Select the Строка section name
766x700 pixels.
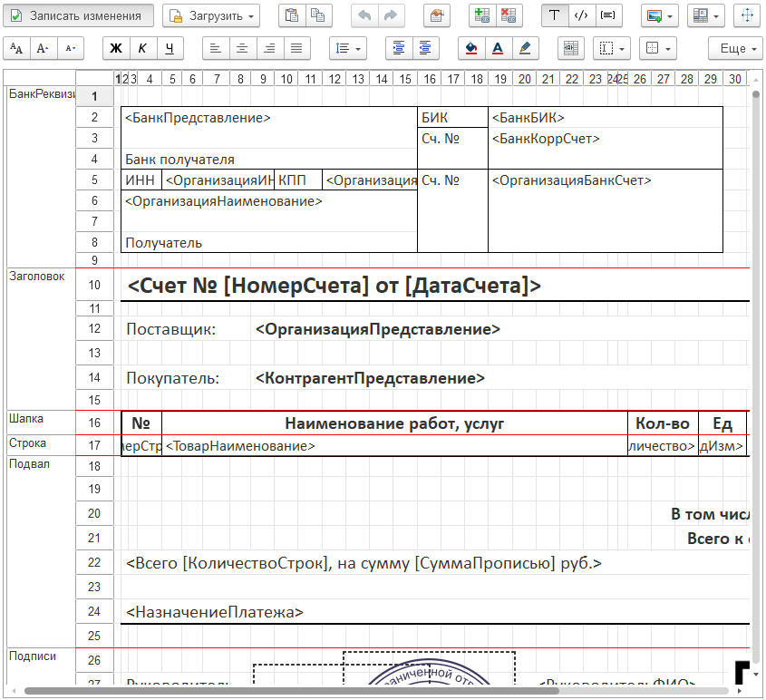point(27,443)
